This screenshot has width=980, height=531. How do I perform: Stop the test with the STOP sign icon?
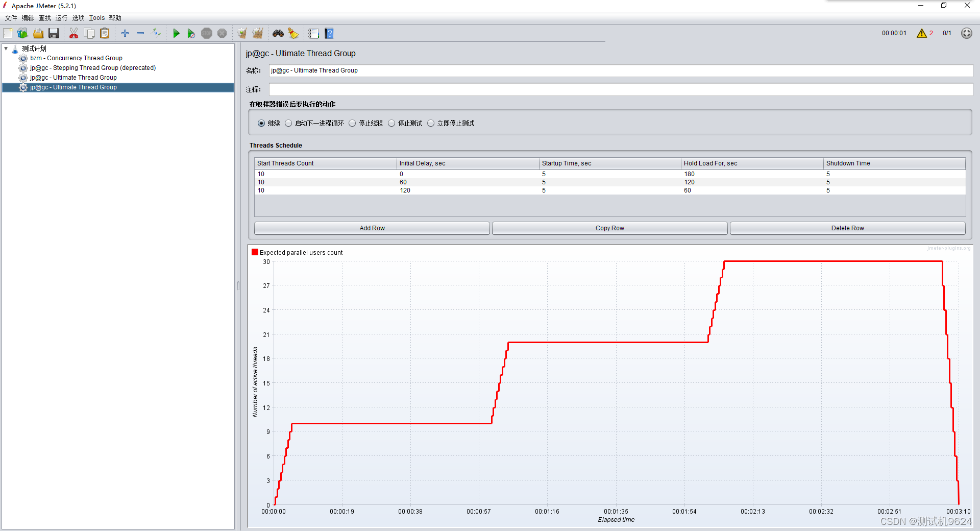207,33
